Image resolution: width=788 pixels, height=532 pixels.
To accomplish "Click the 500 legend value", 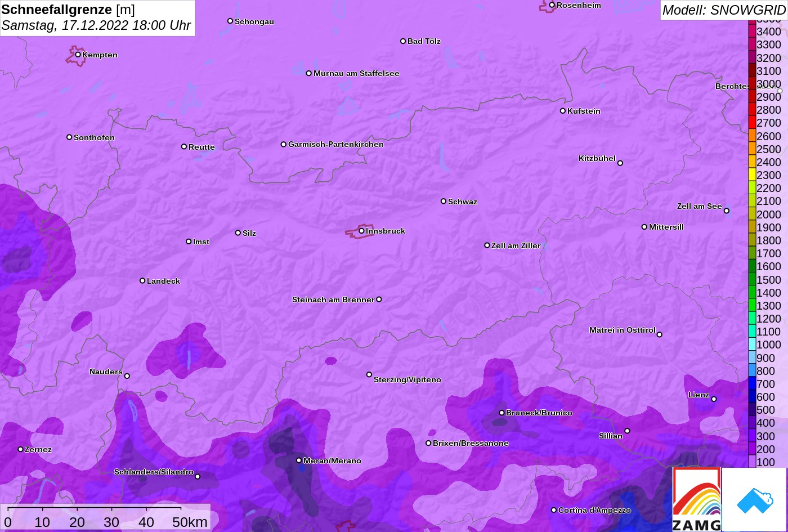I will tap(765, 410).
